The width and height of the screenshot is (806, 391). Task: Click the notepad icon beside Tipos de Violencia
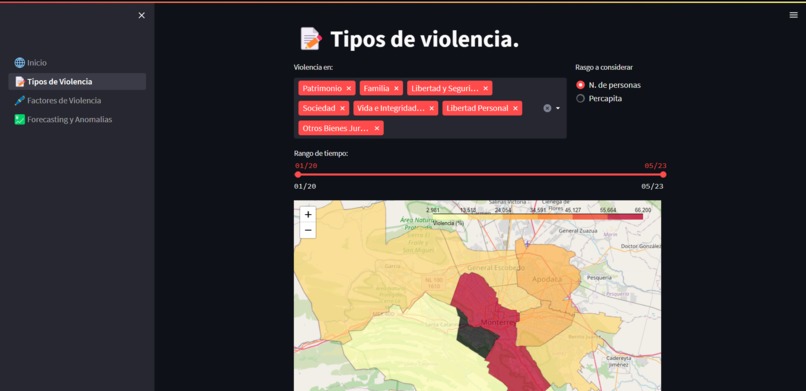click(x=20, y=82)
